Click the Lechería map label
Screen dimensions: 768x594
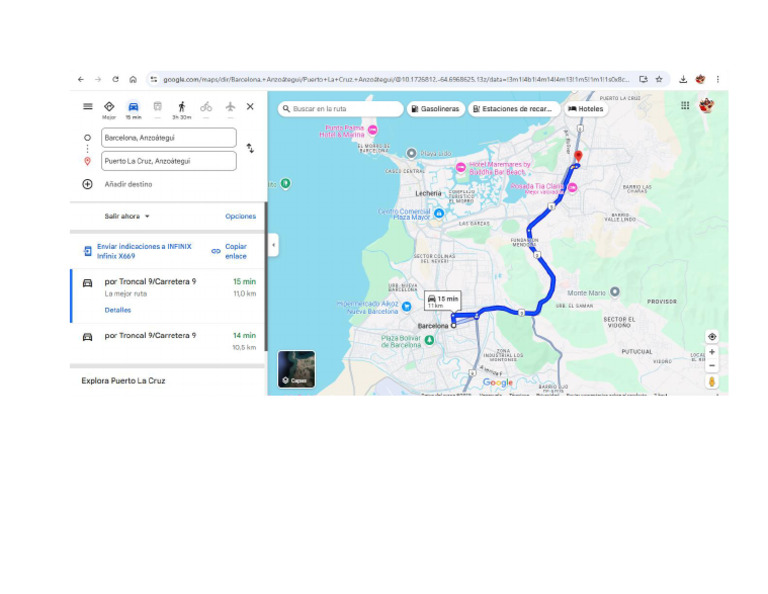point(429,193)
